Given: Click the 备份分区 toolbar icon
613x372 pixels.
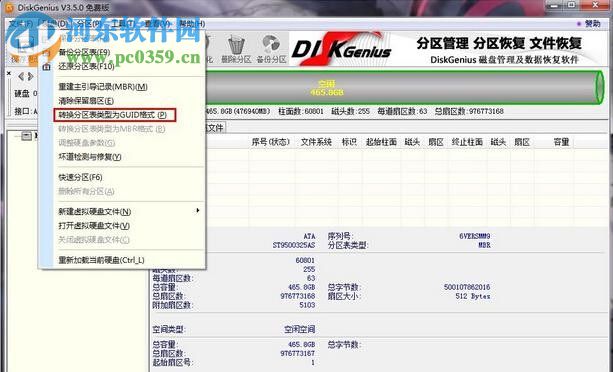Looking at the screenshot, I should tap(271, 44).
